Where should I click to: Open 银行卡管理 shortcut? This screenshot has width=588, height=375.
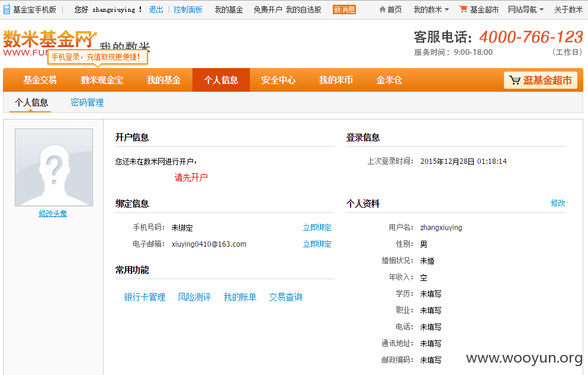tap(144, 297)
